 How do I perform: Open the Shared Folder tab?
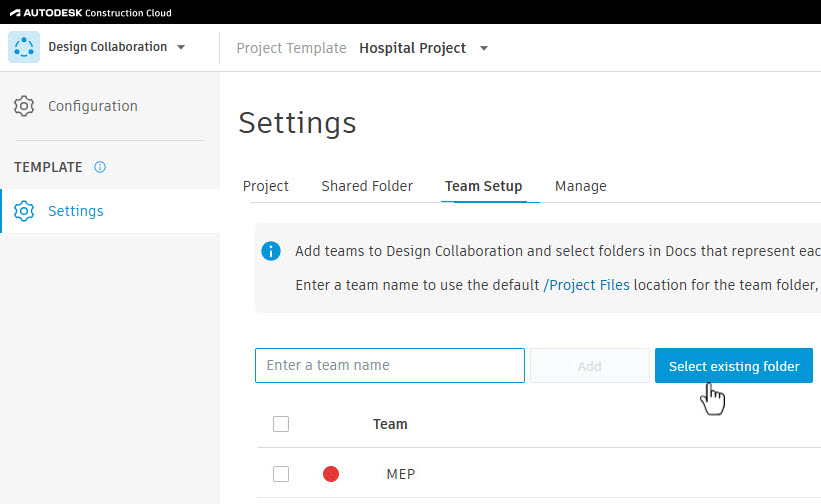[x=367, y=186]
